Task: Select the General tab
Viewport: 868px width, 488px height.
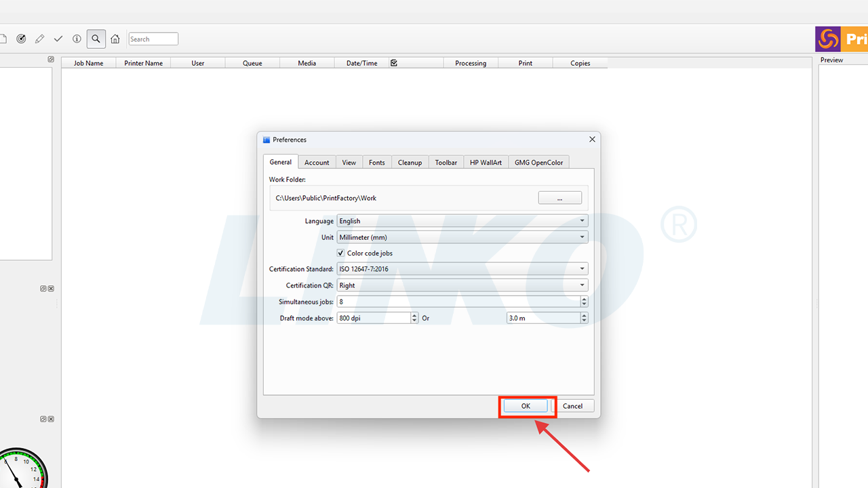Action: click(x=281, y=162)
